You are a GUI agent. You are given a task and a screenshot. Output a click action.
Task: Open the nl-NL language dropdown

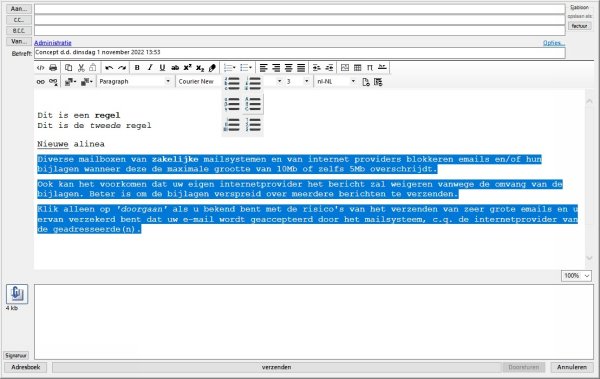coord(336,82)
